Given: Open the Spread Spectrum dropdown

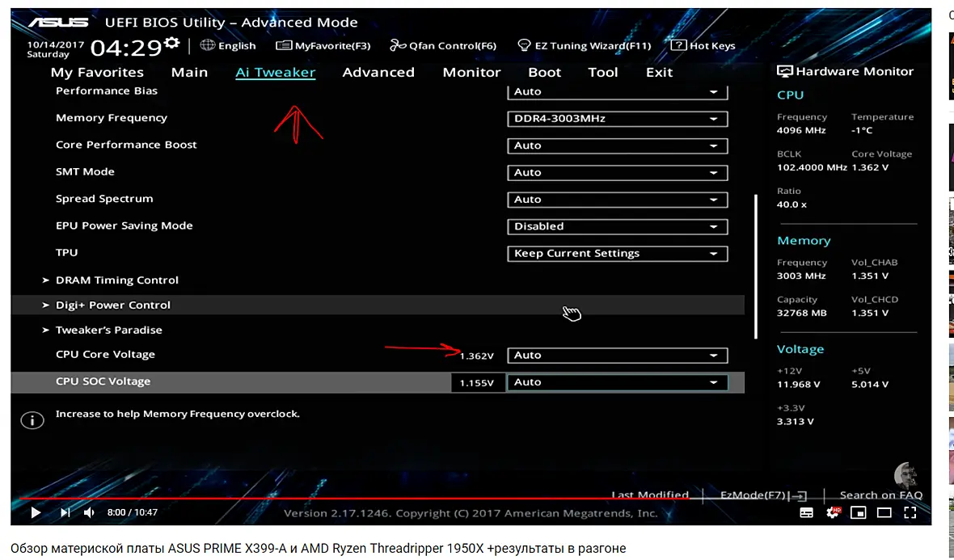Looking at the screenshot, I should tap(618, 200).
